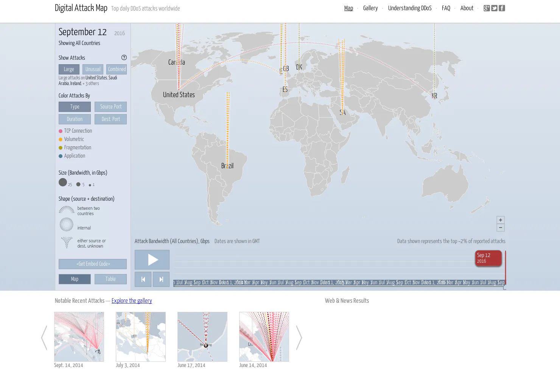The image size is (560, 392).
Task: Open the Google Plus share icon
Action: tap(487, 8)
